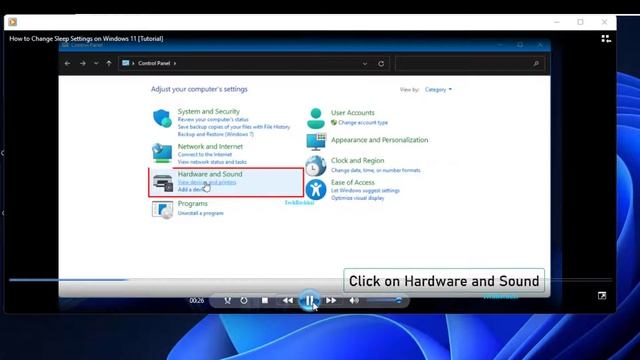Click the video title 'How to Change Sleep Settings'
This screenshot has height=360, width=640.
click(86, 38)
